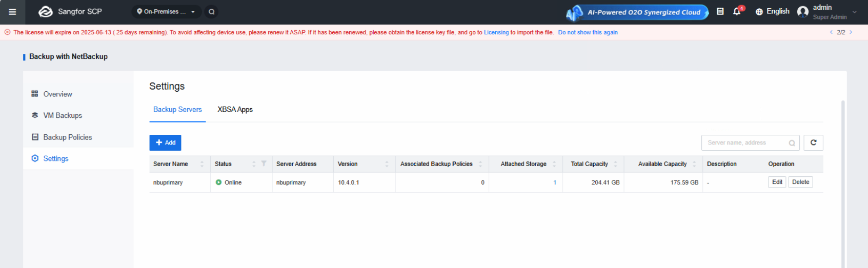Go to next alert message
This screenshot has width=868, height=268.
851,32
